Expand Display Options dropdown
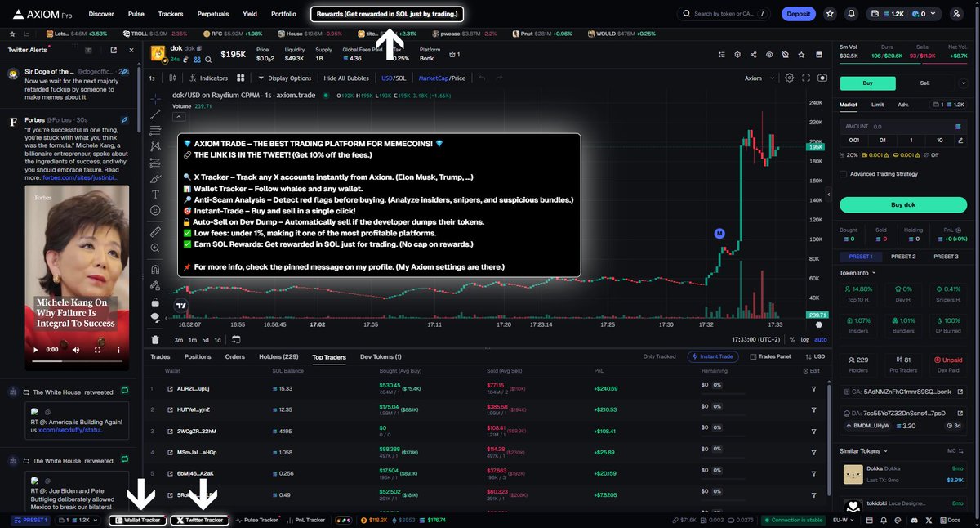The image size is (980, 528). [x=284, y=78]
